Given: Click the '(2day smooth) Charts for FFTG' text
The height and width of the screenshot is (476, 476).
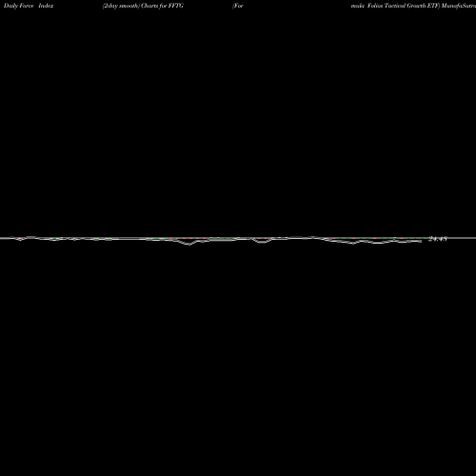Looking at the screenshot, I should tap(143, 6).
